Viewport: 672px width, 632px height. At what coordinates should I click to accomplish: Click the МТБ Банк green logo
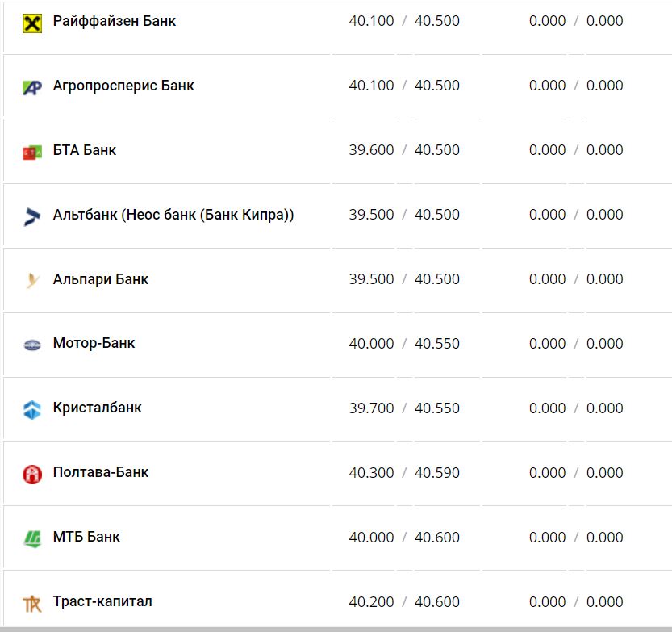pyautogui.click(x=31, y=538)
